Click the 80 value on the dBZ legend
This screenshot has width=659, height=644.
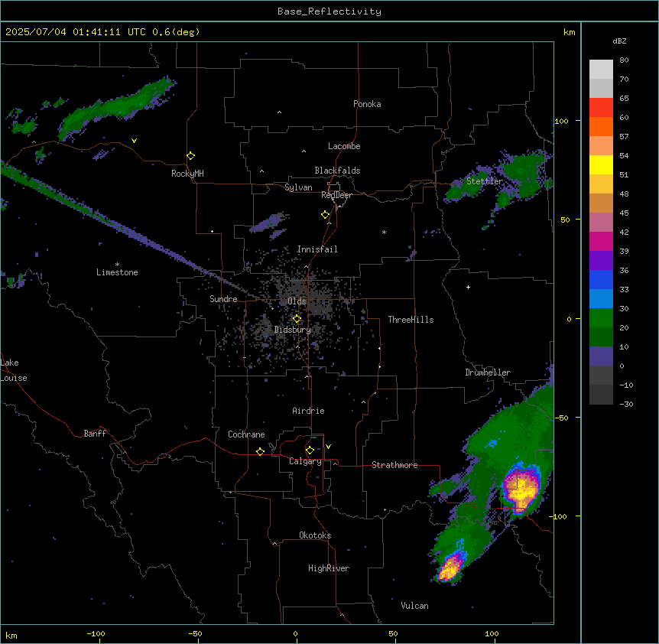624,60
